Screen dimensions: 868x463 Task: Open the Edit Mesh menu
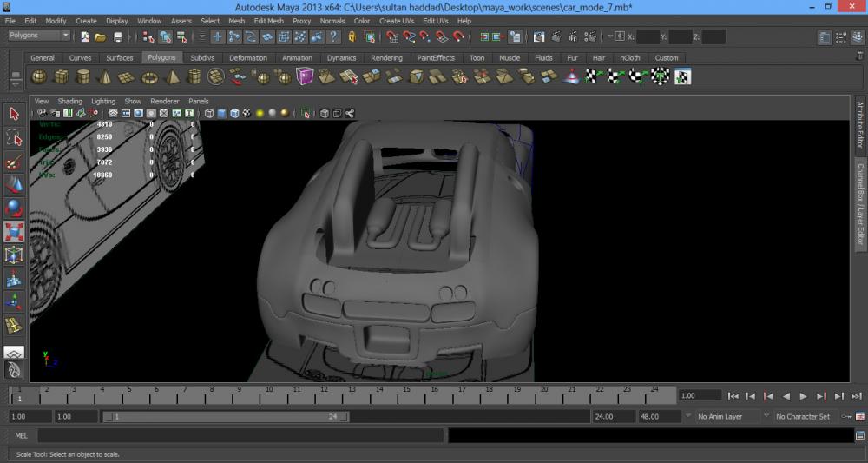coord(268,21)
